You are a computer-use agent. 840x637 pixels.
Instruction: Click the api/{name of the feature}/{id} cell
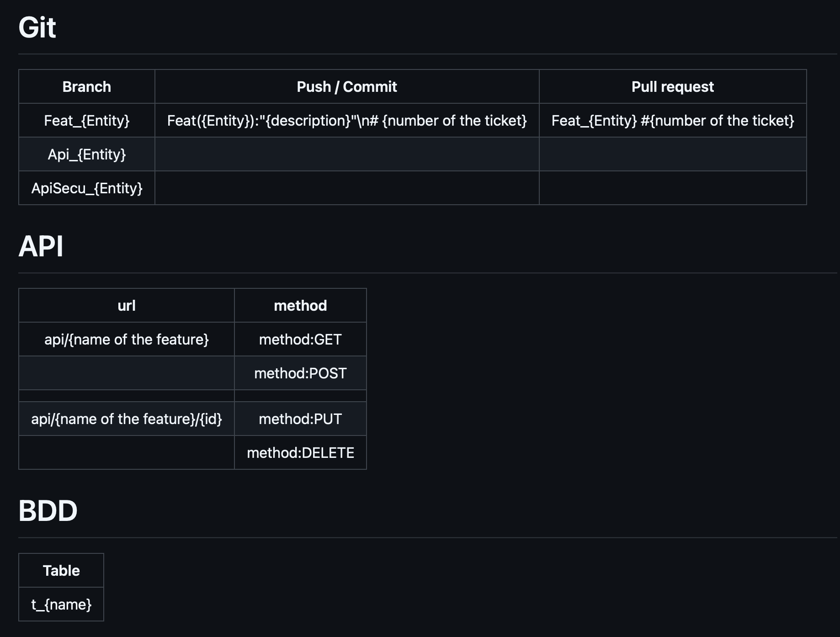click(127, 419)
